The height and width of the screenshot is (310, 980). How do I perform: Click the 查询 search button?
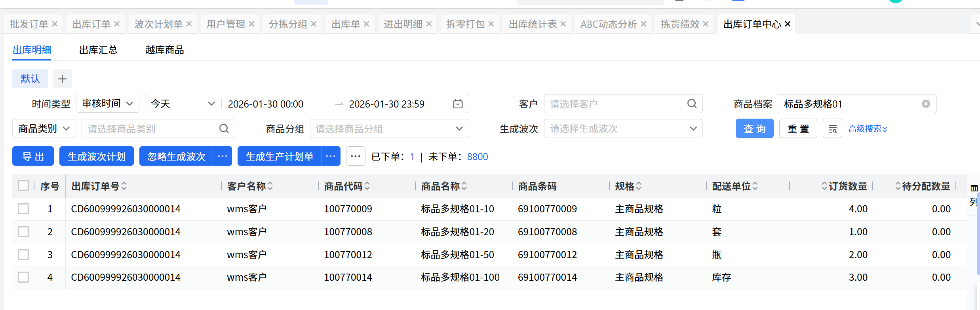[x=755, y=129]
